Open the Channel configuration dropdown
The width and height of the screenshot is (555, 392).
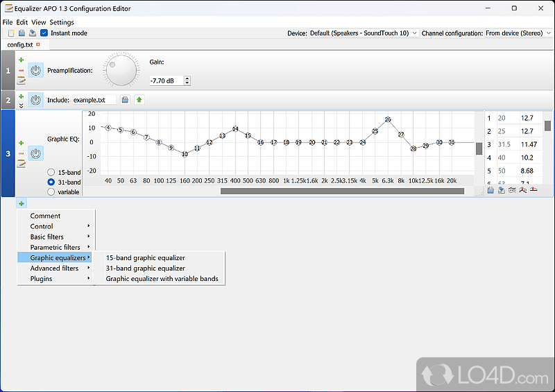pyautogui.click(x=518, y=33)
